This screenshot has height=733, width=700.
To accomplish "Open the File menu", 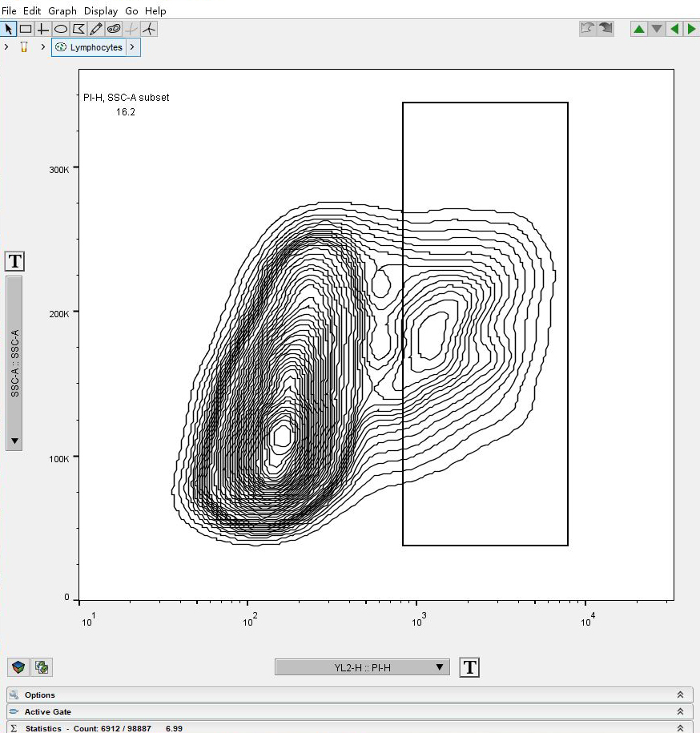I will [x=9, y=10].
